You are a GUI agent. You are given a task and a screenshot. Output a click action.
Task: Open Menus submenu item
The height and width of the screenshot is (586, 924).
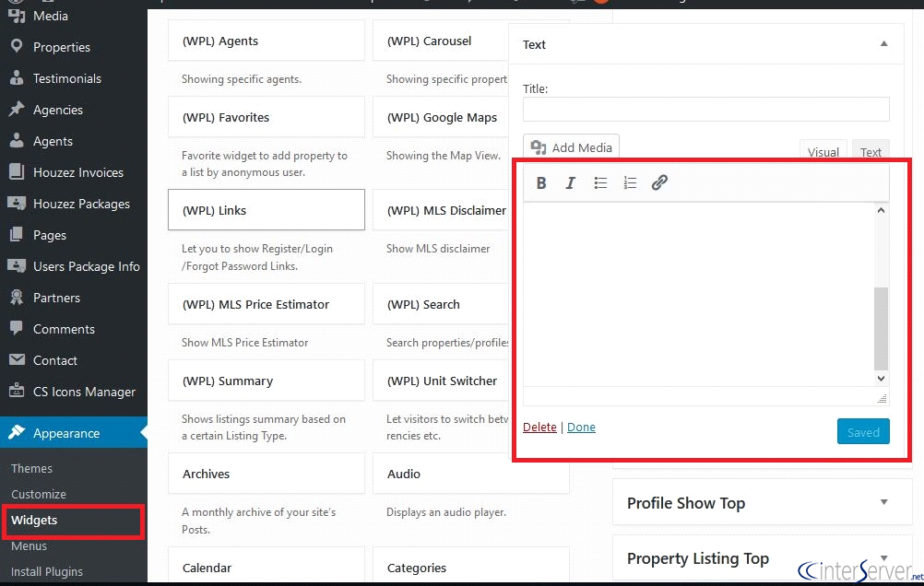[29, 546]
